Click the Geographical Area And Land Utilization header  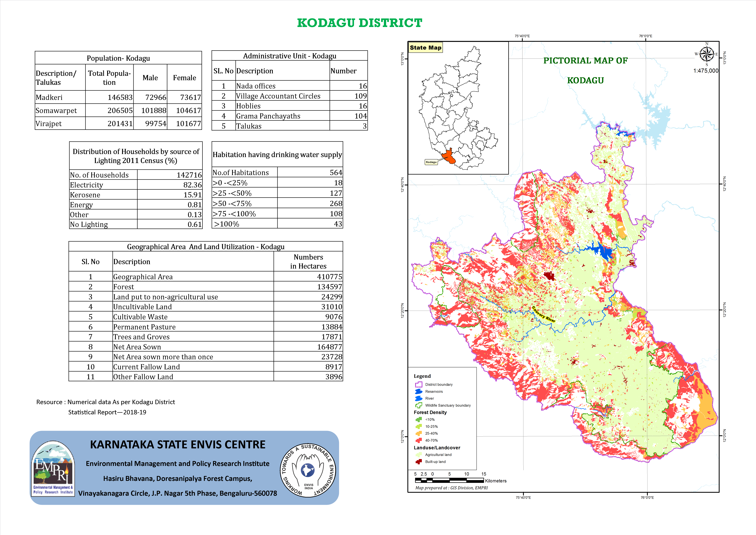pos(206,247)
